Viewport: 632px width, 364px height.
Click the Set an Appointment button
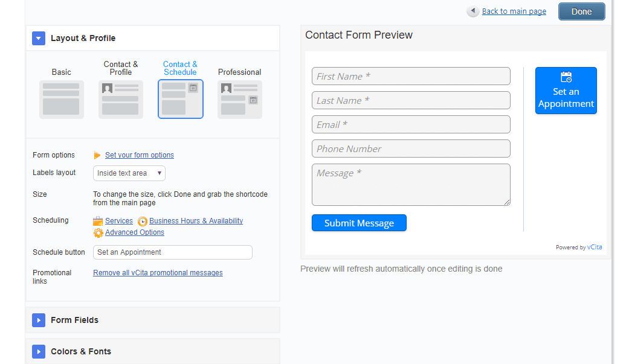(x=566, y=91)
